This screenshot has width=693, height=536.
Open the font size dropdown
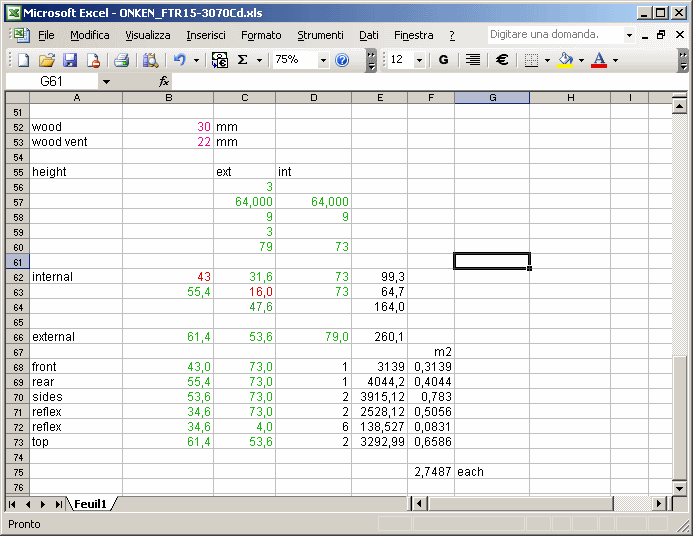point(419,60)
